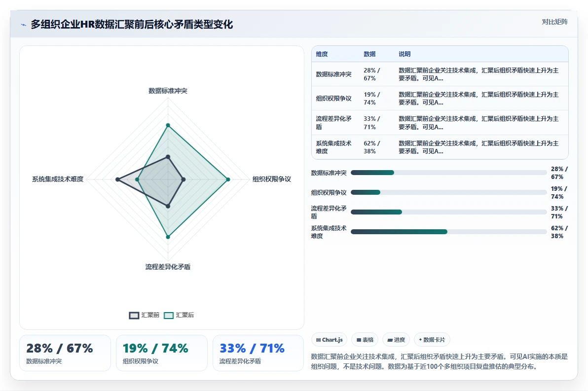Select the 组织权限争议 table row cell
Screen dimensions: 588x391
[334, 98]
